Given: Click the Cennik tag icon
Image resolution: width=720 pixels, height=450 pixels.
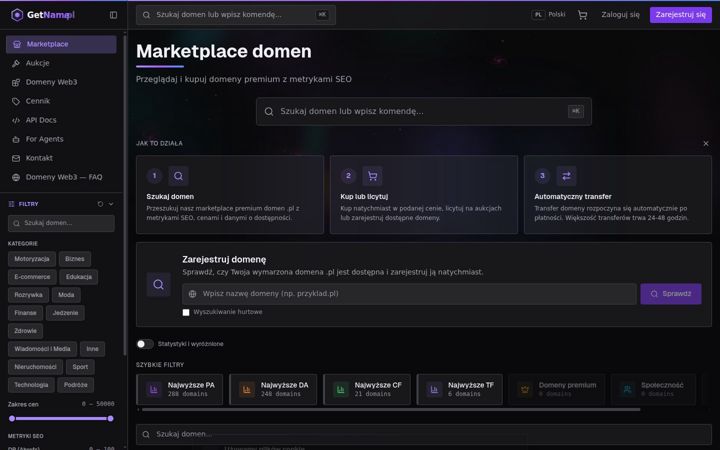Looking at the screenshot, I should click(16, 101).
